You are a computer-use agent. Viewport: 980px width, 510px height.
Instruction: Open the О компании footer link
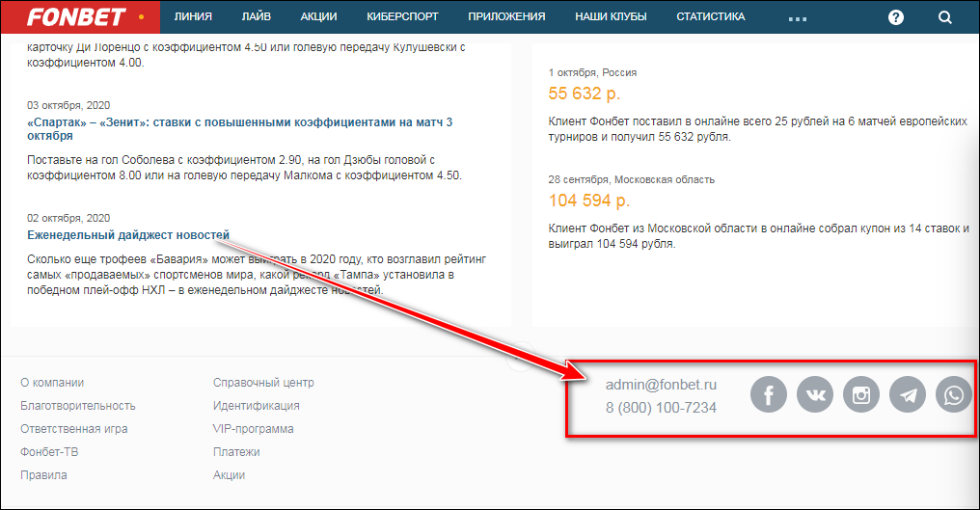[52, 383]
